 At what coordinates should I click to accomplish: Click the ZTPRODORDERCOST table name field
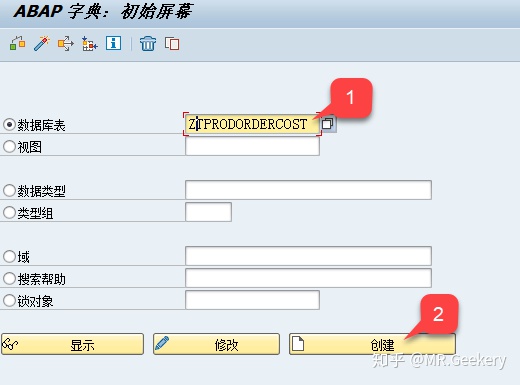[x=252, y=124]
